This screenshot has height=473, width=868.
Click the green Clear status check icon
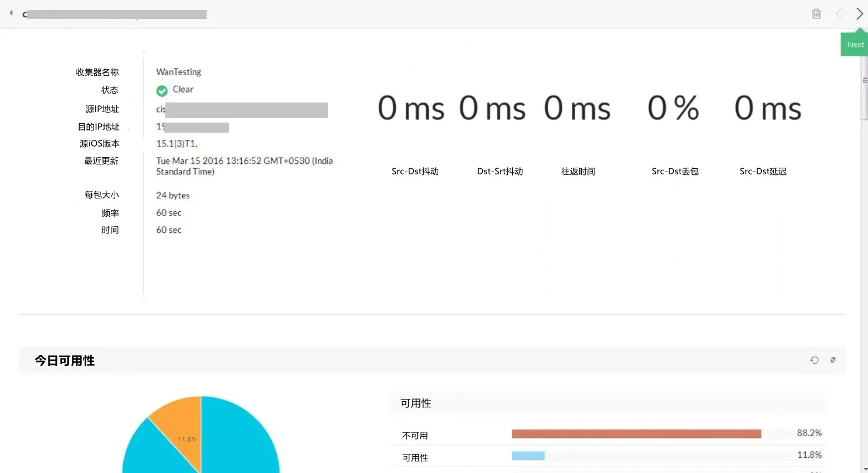(162, 91)
